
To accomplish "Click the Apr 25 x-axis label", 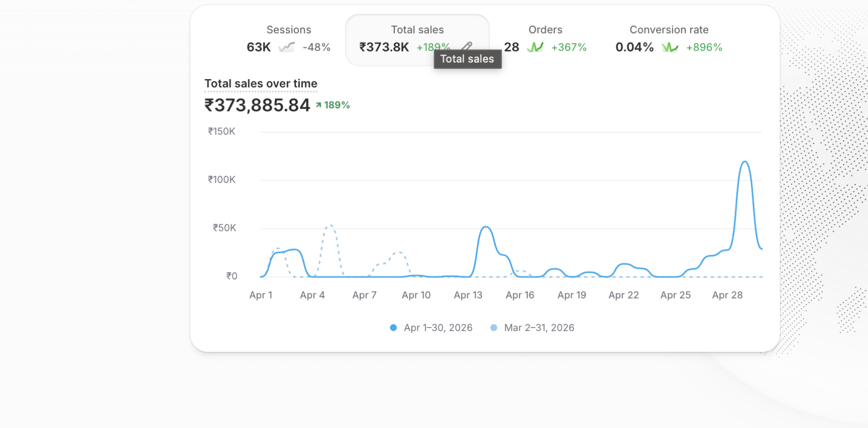I will (675, 295).
